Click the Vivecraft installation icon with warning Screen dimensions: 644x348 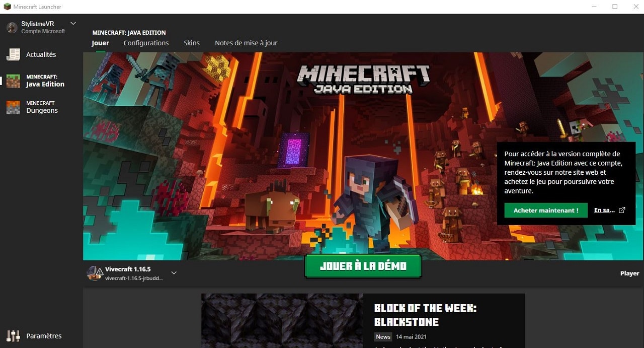pyautogui.click(x=95, y=273)
